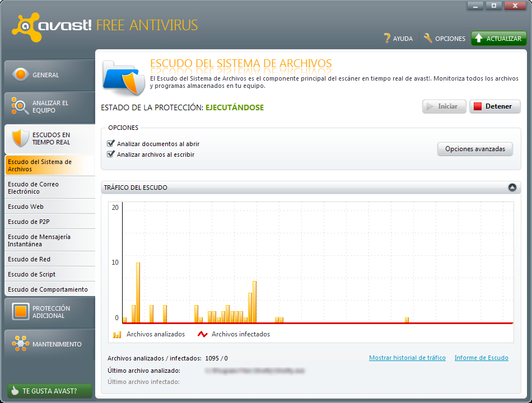Uncheck Analizar documentos al abrir
532x403 pixels.
click(x=111, y=143)
